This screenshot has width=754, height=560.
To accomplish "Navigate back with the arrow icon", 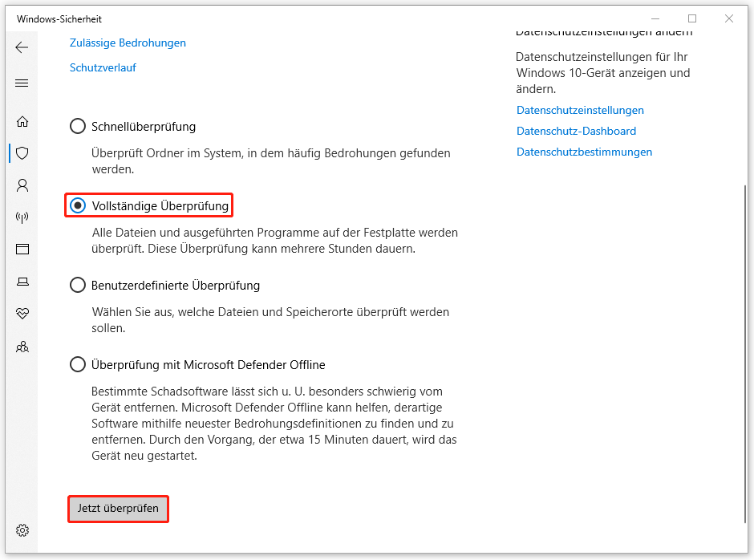I will tap(20, 47).
